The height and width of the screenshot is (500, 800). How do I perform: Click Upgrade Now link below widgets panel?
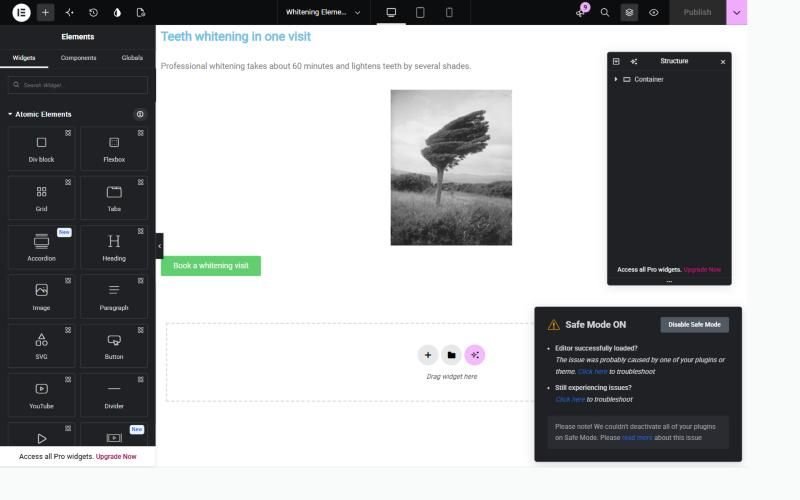coord(116,457)
